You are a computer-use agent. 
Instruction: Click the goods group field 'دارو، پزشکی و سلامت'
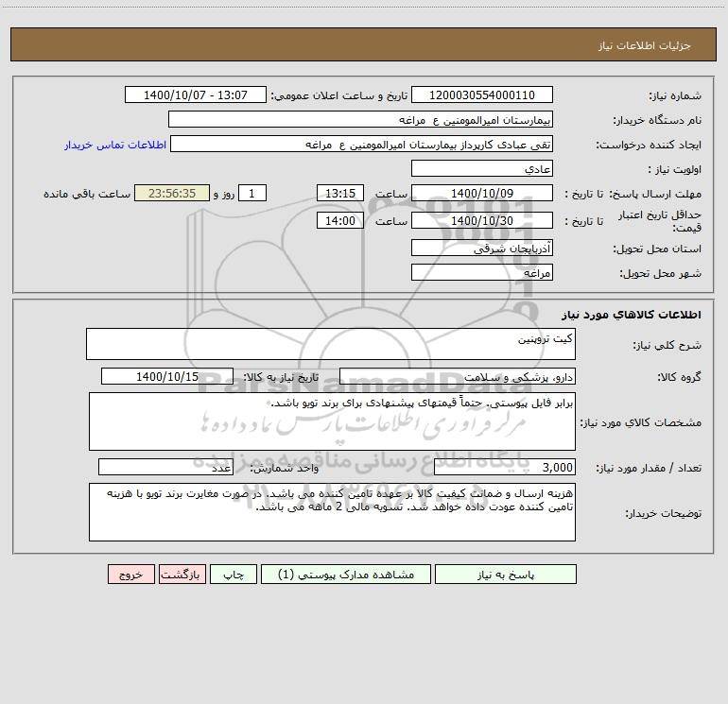458,376
